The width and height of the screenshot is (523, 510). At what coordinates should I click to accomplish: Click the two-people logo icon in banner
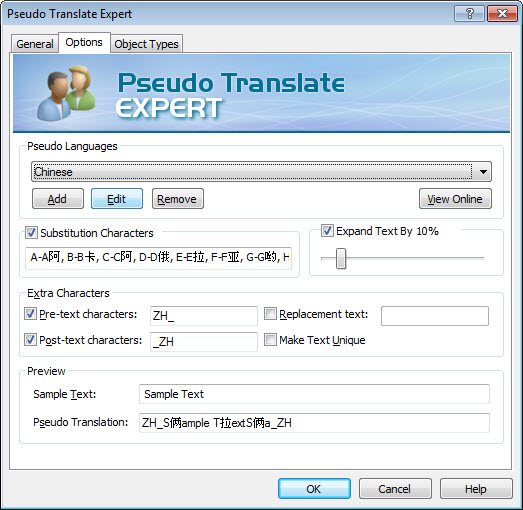point(67,93)
